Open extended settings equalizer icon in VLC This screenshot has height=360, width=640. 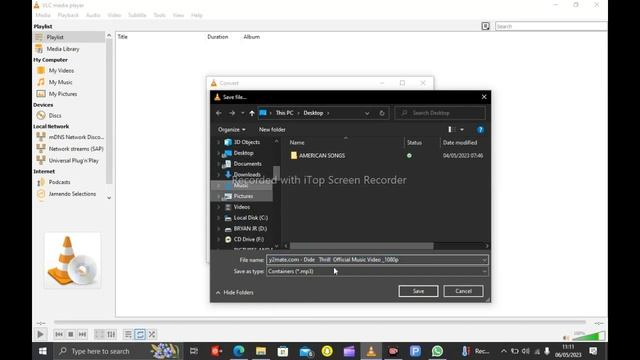pos(111,334)
